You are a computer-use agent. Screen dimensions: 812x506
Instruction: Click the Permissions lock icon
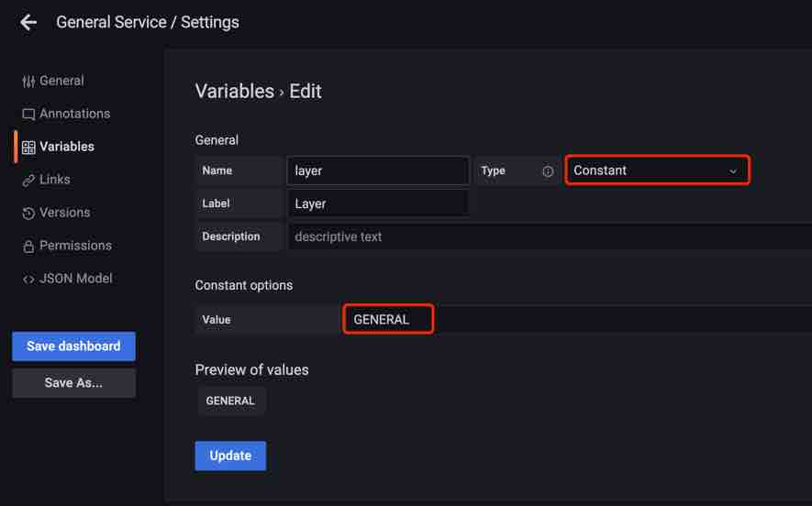coord(28,247)
